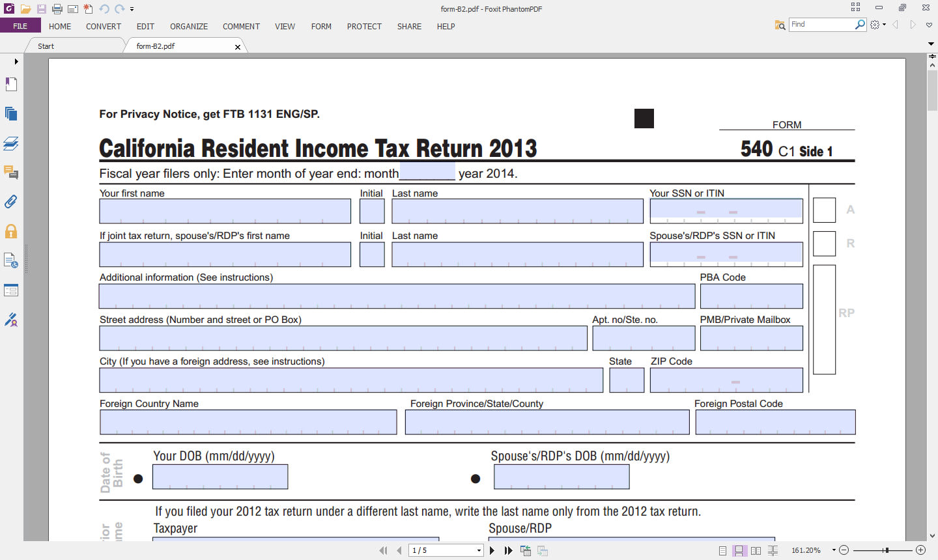The height and width of the screenshot is (560, 938).
Task: Save the document using the floppy icon
Action: (41, 9)
